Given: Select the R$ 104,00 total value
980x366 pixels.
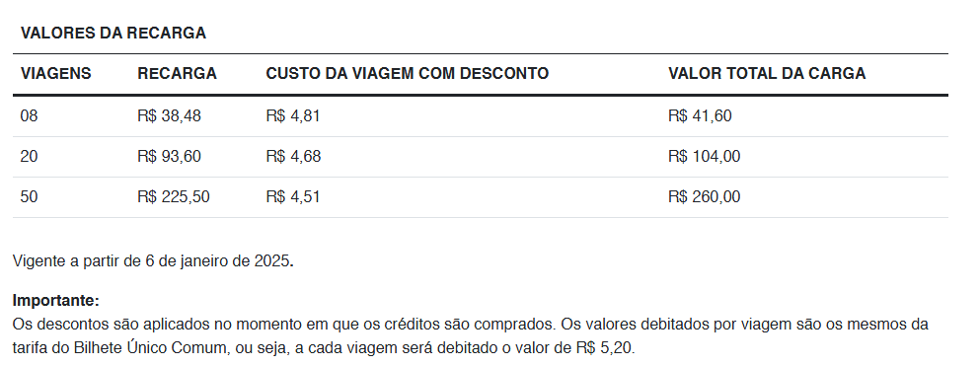Looking at the screenshot, I should click(705, 157).
